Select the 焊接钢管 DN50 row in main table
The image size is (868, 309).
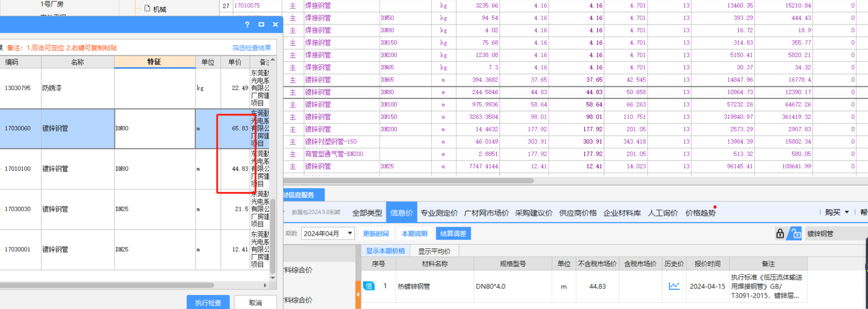575,18
